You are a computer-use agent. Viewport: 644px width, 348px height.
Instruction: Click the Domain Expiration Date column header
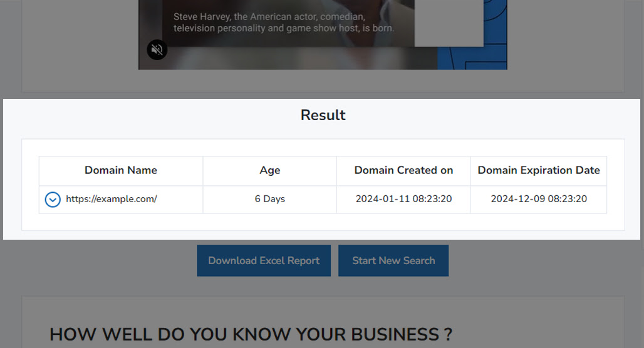point(539,170)
